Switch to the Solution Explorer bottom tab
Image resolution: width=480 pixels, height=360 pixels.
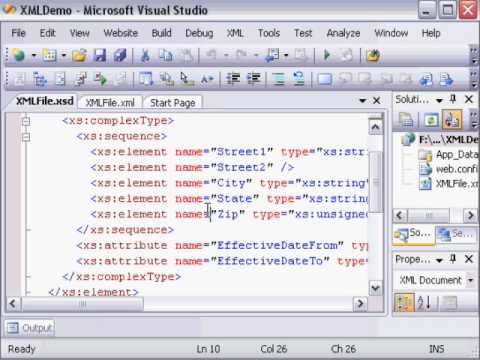coord(414,235)
